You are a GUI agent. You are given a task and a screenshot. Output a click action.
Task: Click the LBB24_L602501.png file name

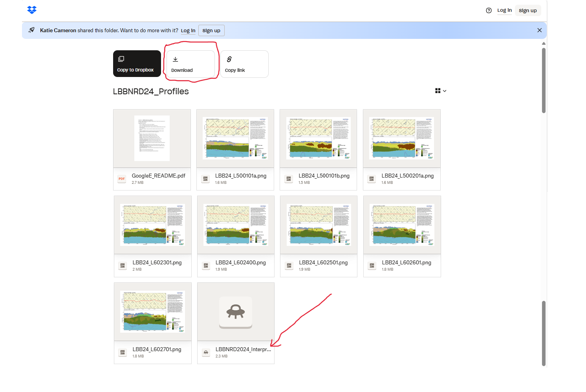(323, 262)
